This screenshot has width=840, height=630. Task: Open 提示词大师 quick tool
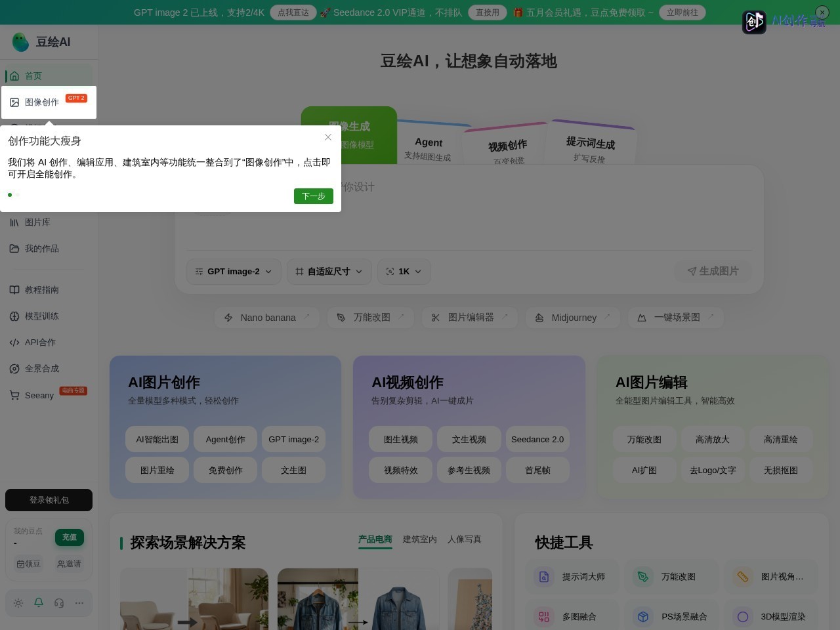point(573,577)
